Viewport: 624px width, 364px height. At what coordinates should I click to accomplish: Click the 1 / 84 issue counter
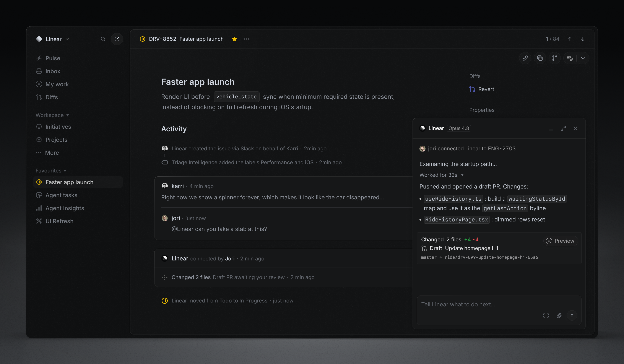pos(552,39)
